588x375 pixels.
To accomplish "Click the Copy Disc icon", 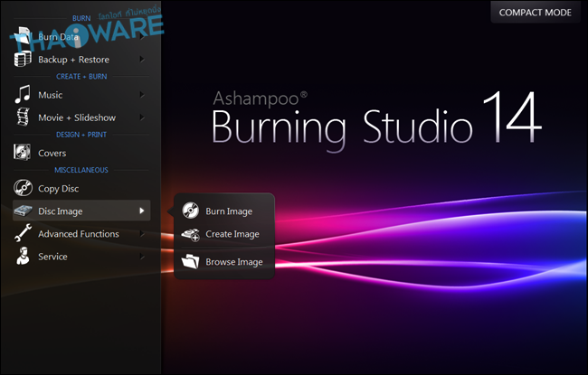I will pos(23,188).
